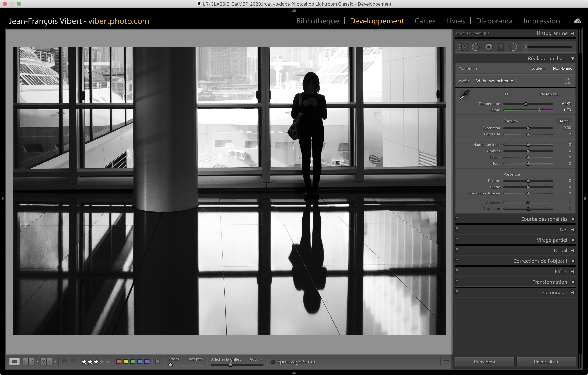Image resolution: width=588 pixels, height=375 pixels.
Task: Grab the white balance eyedropper
Action: click(x=464, y=95)
